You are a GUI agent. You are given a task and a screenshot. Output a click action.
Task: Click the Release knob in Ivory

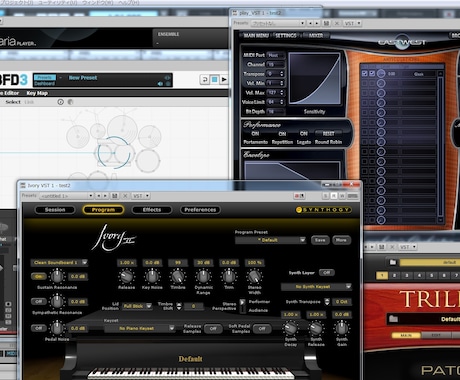pos(126,276)
